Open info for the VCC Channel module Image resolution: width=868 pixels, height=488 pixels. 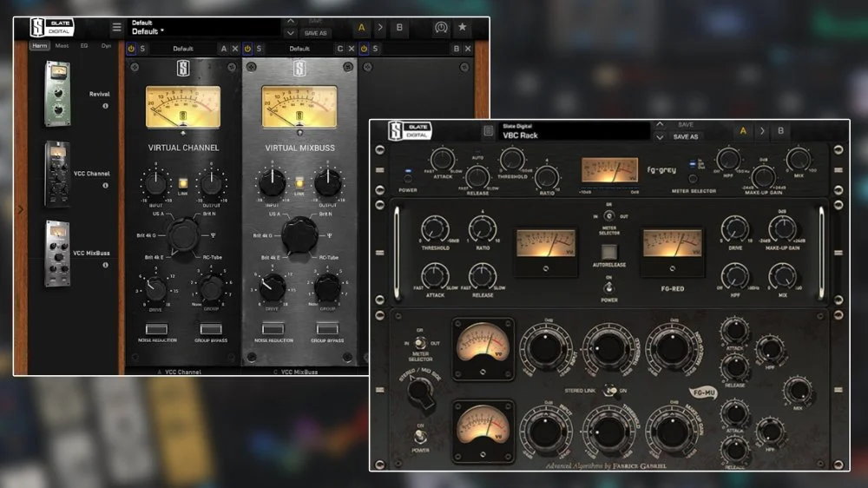point(105,186)
